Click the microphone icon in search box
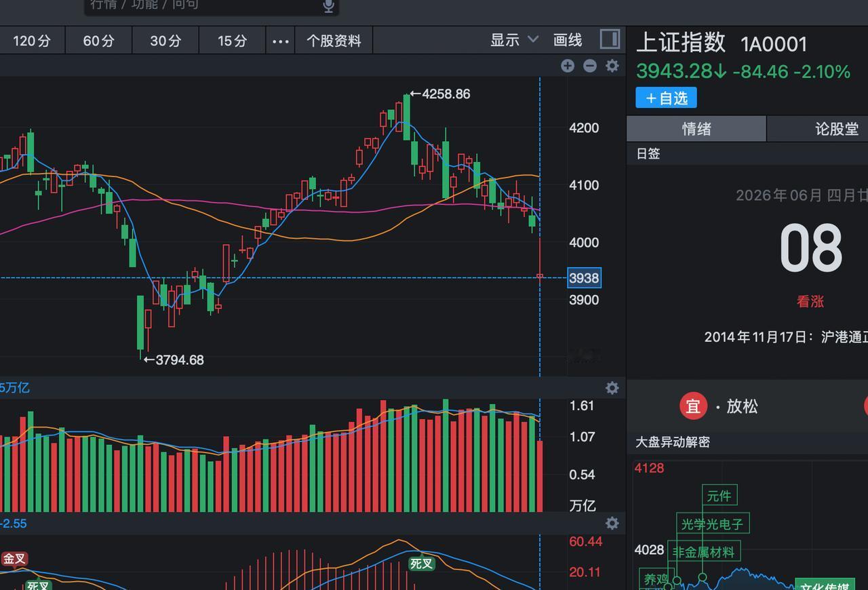868x590 pixels. [x=328, y=6]
